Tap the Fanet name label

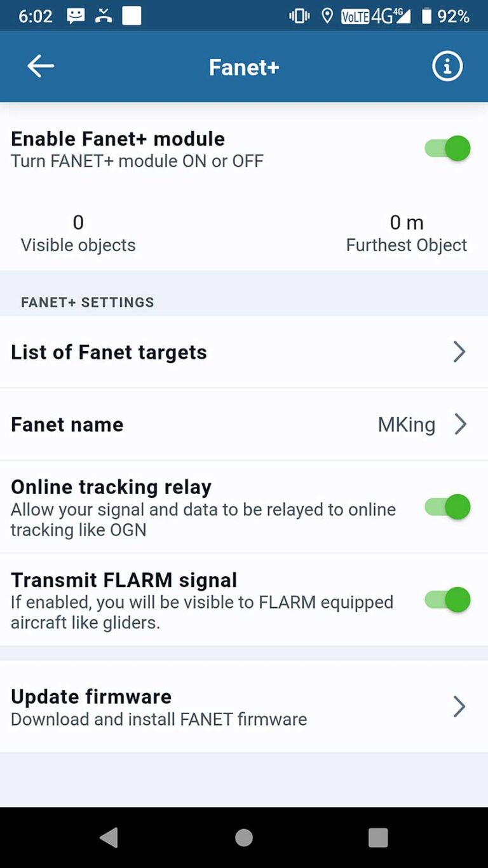[67, 424]
